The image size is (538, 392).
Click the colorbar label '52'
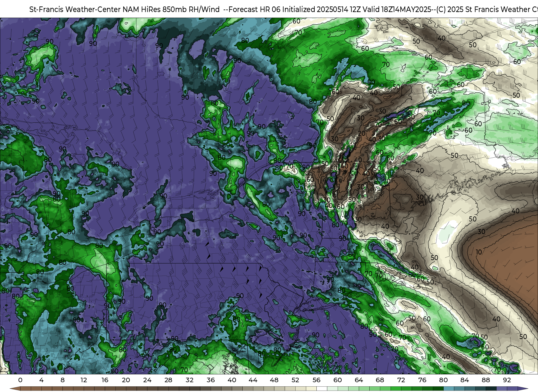295,380
